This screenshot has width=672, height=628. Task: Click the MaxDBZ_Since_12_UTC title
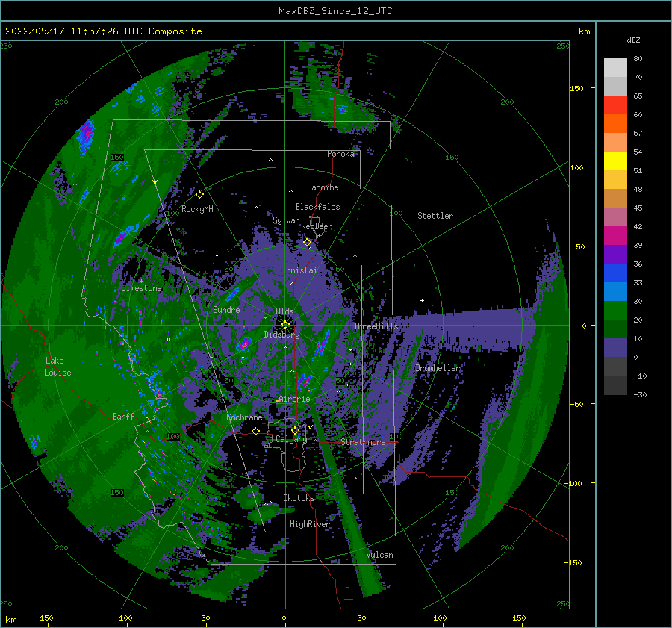tap(335, 11)
